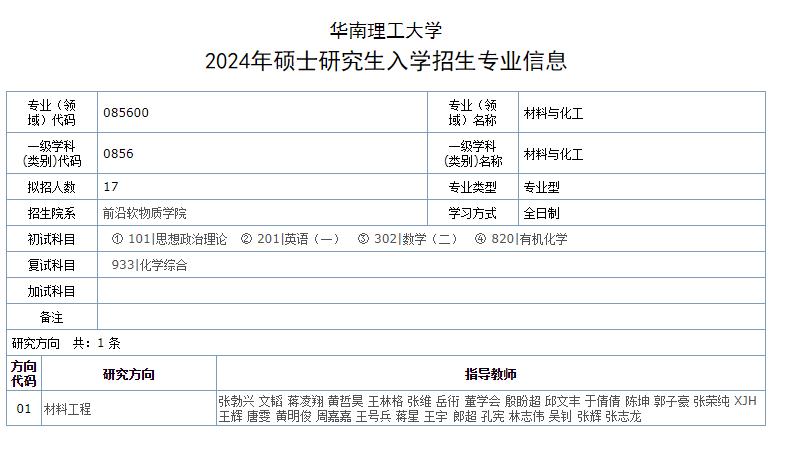
Task: Click advisor name 黄明俊
Action: point(294,416)
